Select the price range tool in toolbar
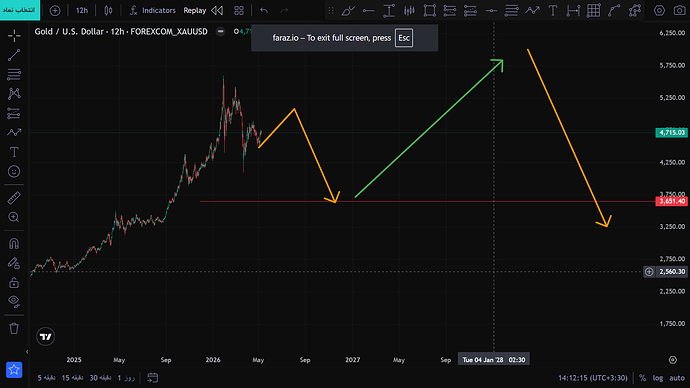 (x=389, y=11)
